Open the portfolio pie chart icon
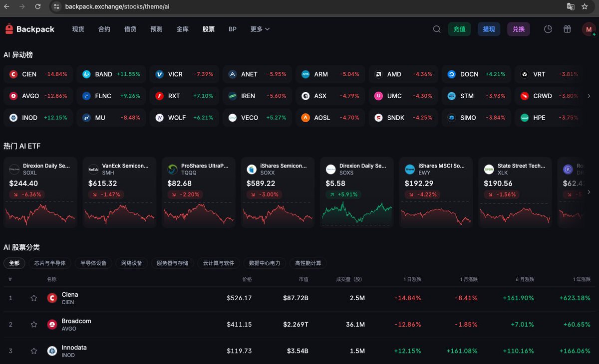The width and height of the screenshot is (599, 364). (x=548, y=29)
